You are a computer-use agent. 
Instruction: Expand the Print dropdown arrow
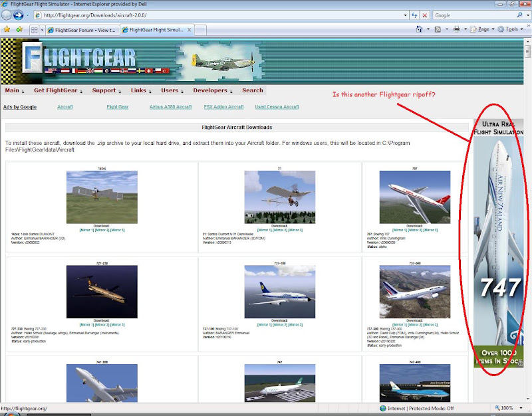point(465,29)
